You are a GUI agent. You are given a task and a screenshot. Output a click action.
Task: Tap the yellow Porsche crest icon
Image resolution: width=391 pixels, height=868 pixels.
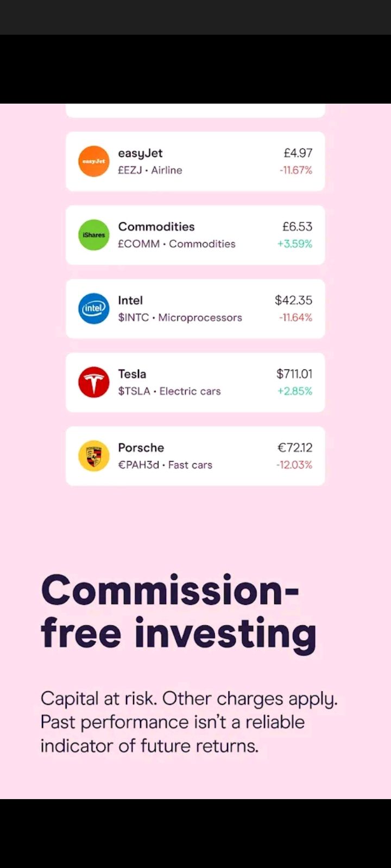pos(94,456)
